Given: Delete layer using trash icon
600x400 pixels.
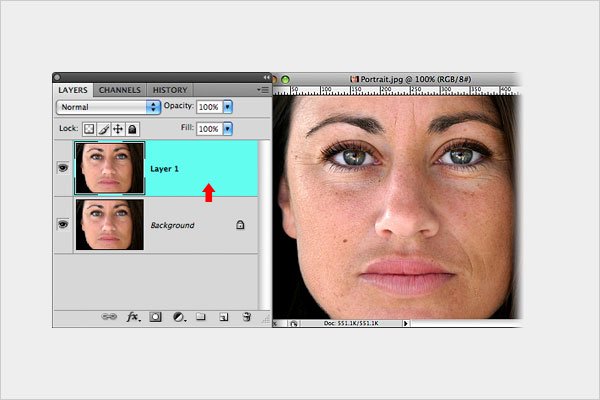Looking at the screenshot, I should (247, 317).
